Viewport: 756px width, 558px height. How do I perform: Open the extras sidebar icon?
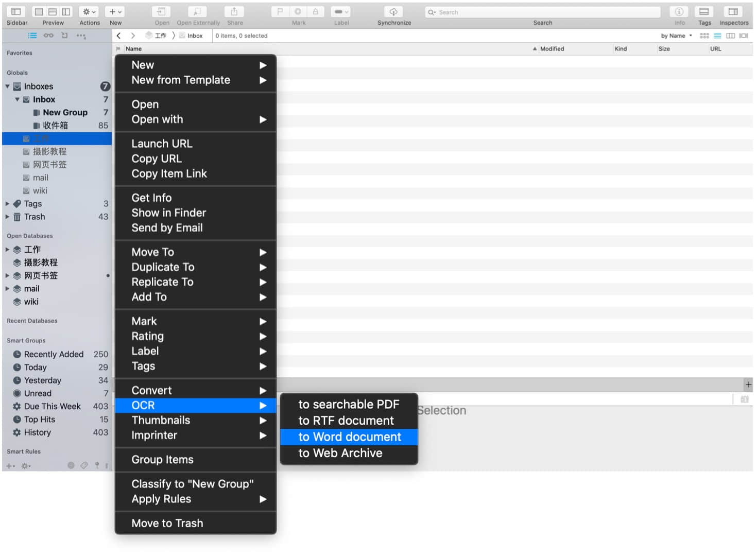pyautogui.click(x=81, y=36)
